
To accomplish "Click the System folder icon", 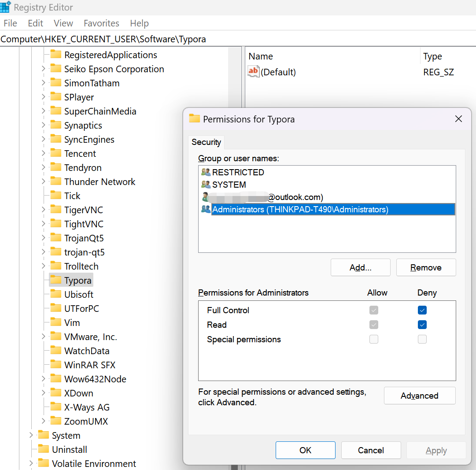I will [x=44, y=434].
